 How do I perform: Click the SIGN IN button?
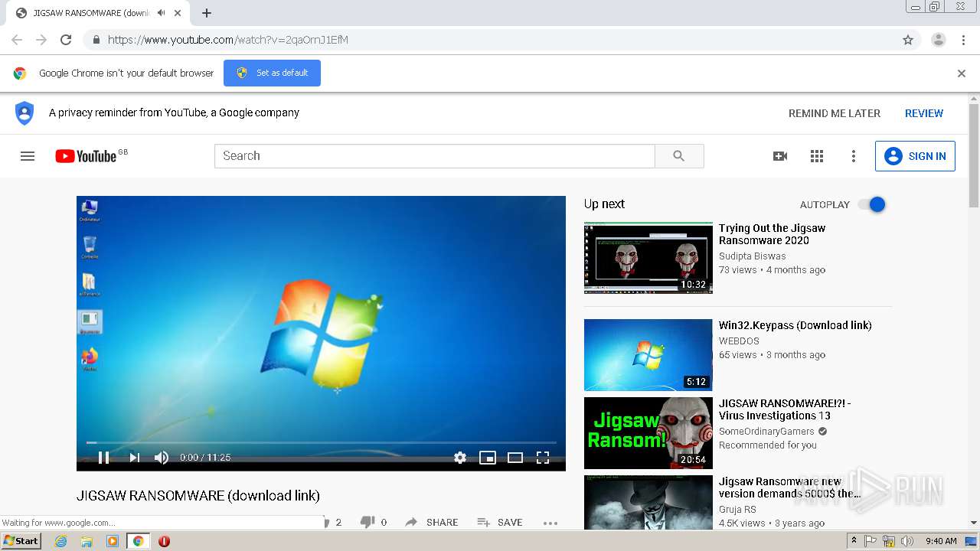tap(915, 156)
